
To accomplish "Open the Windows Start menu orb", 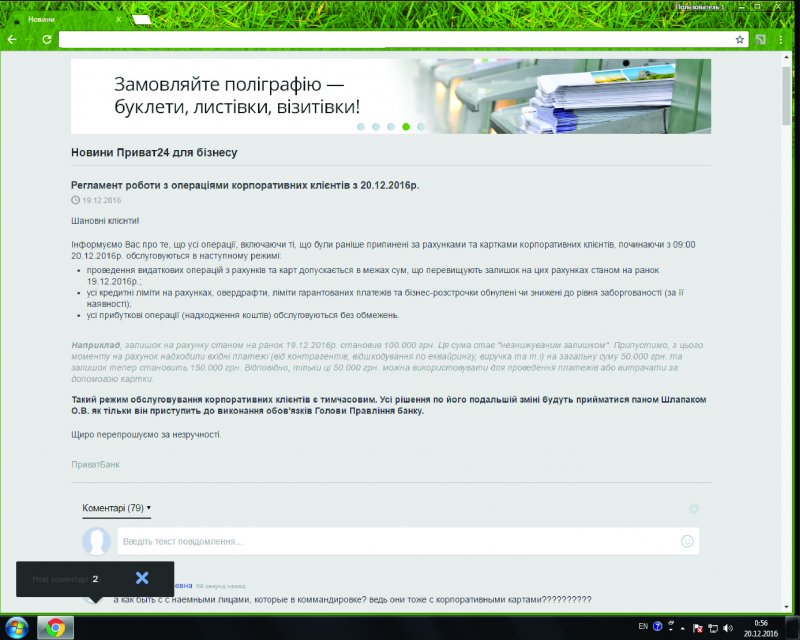I will pyautogui.click(x=16, y=627).
